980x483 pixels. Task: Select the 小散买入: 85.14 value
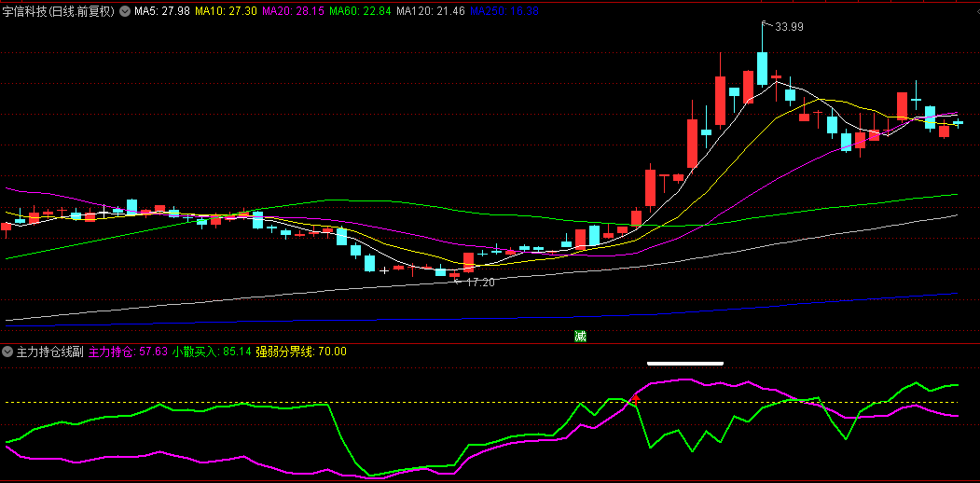(x=213, y=352)
